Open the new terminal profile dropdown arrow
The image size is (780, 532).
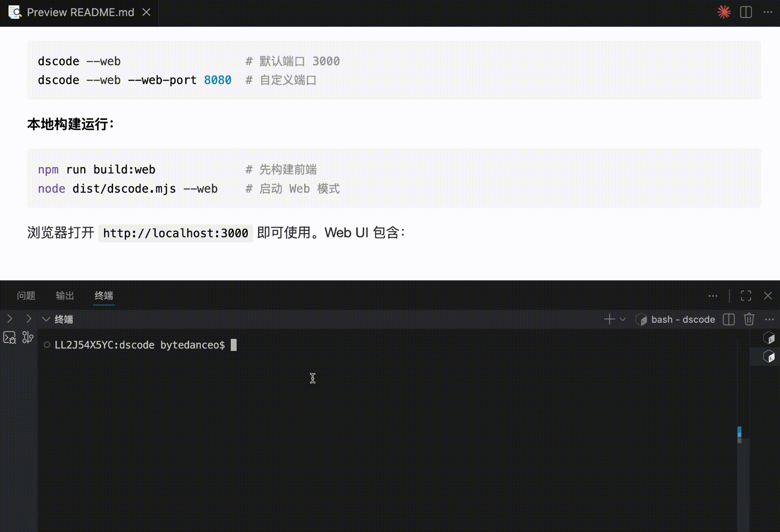[623, 319]
